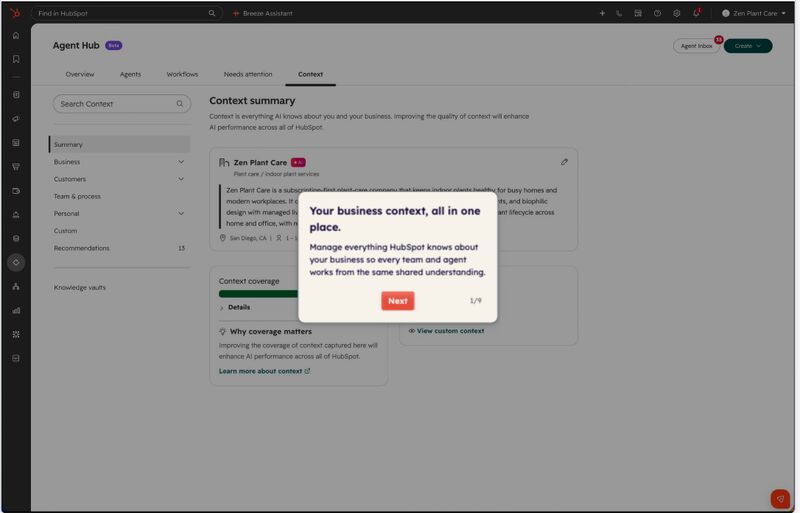Click the HubSpot sprocket logo
Image resolution: width=800 pixels, height=513 pixels.
point(15,13)
